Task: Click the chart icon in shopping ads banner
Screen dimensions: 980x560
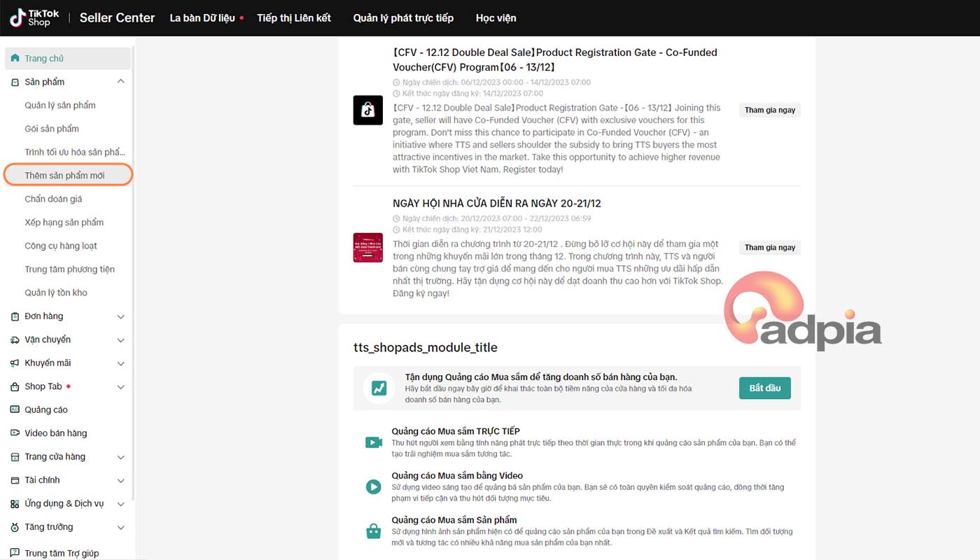Action: [x=379, y=388]
